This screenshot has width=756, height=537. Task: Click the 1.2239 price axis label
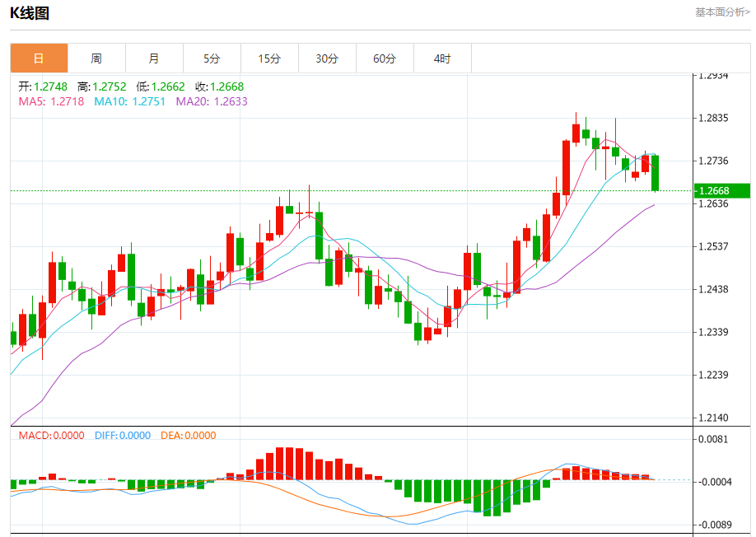pos(713,375)
